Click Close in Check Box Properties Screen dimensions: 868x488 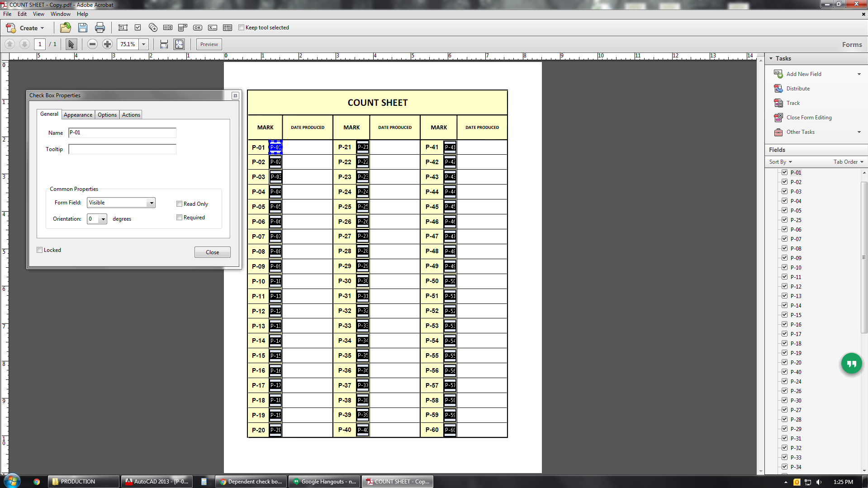tap(212, 252)
